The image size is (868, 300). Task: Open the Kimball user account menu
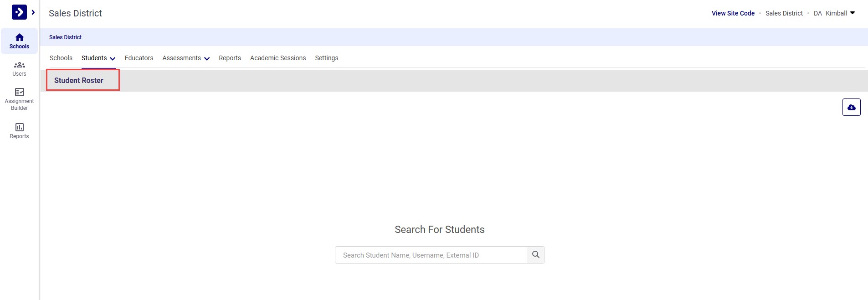[x=837, y=13]
